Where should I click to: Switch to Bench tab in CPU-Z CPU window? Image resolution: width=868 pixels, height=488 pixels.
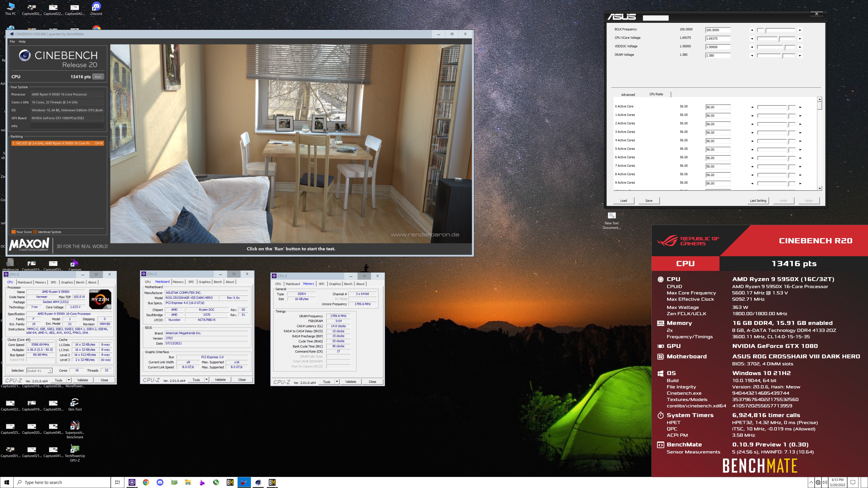pyautogui.click(x=80, y=282)
